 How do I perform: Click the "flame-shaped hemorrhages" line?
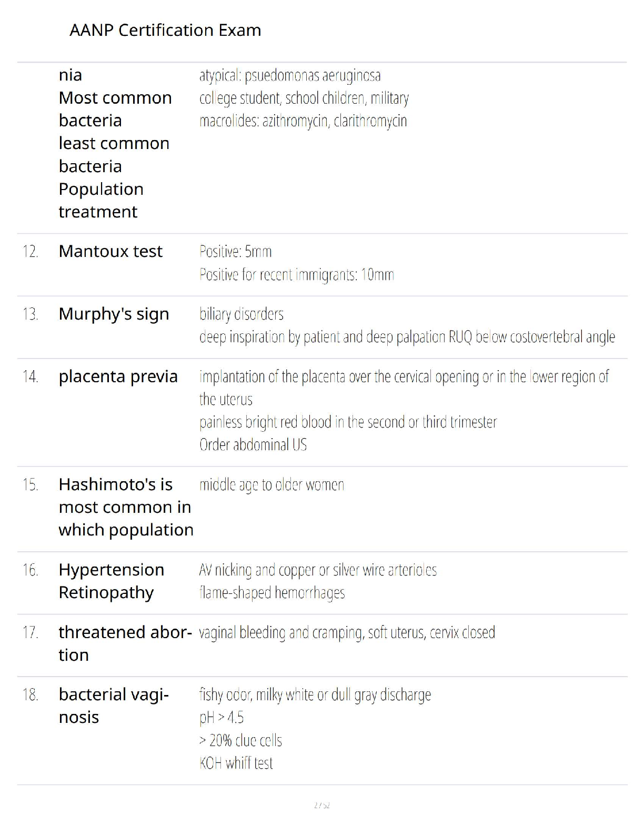272,593
